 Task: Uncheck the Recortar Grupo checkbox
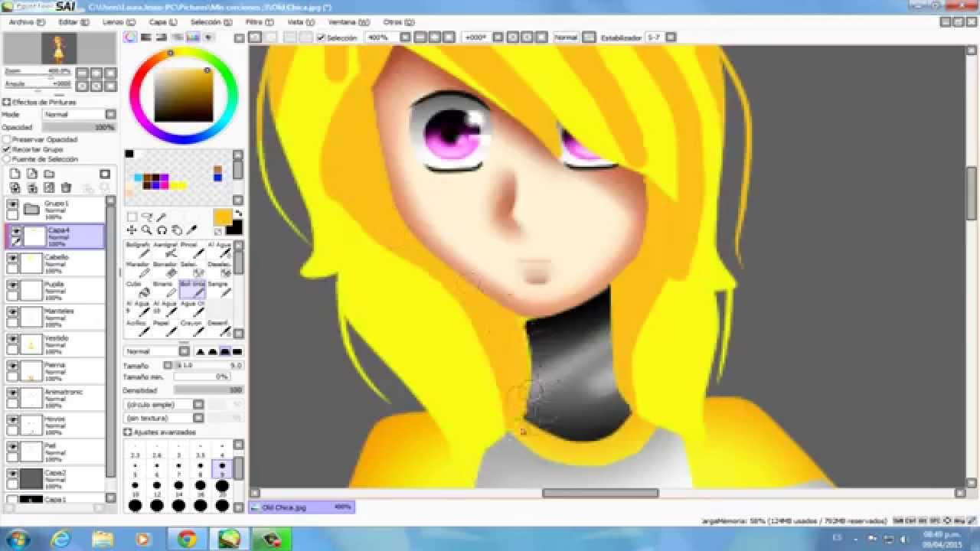click(7, 150)
